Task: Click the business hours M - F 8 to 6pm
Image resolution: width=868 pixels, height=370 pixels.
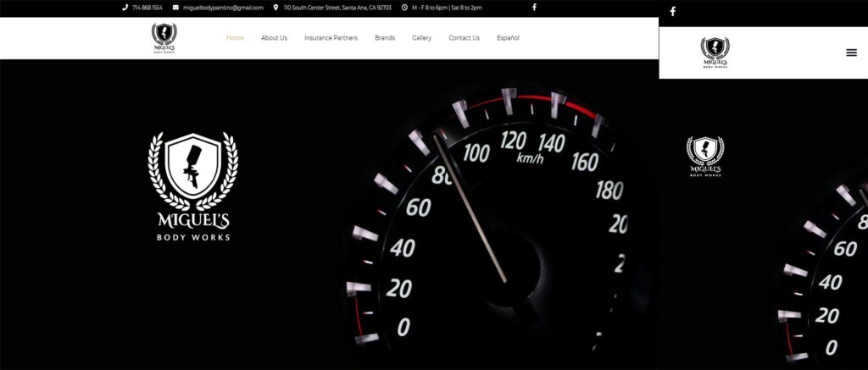Action: (x=442, y=8)
